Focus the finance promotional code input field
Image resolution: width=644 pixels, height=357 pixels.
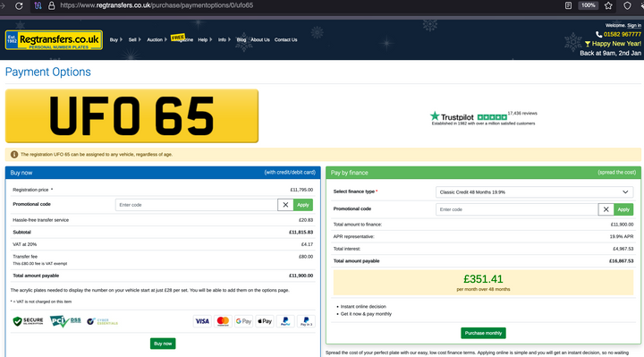tap(517, 209)
